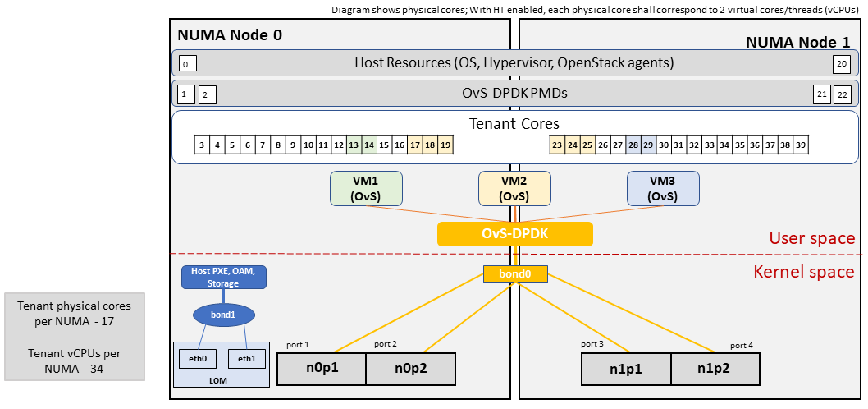Viewport: 868px width, 409px height.
Task: Select core box 20 in Host Resources
Action: (841, 64)
